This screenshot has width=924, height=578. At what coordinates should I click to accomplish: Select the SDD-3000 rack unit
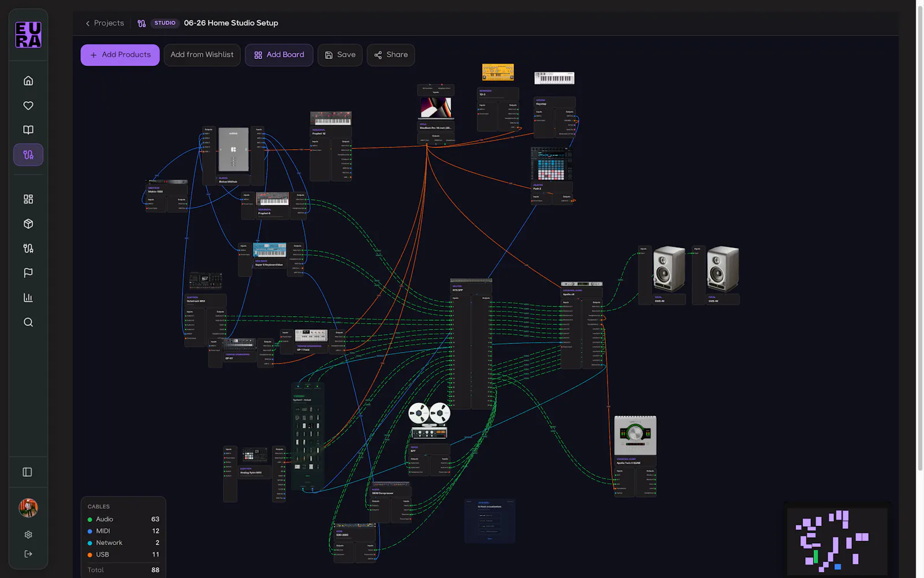click(x=356, y=526)
